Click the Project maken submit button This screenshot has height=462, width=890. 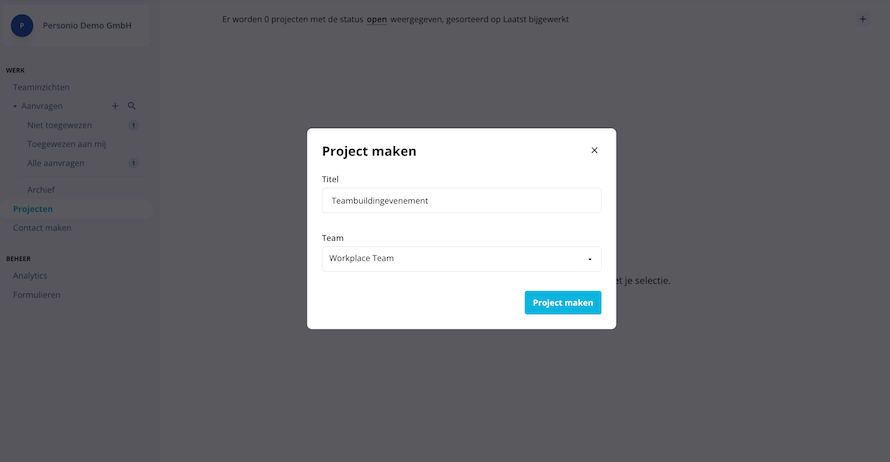tap(562, 303)
